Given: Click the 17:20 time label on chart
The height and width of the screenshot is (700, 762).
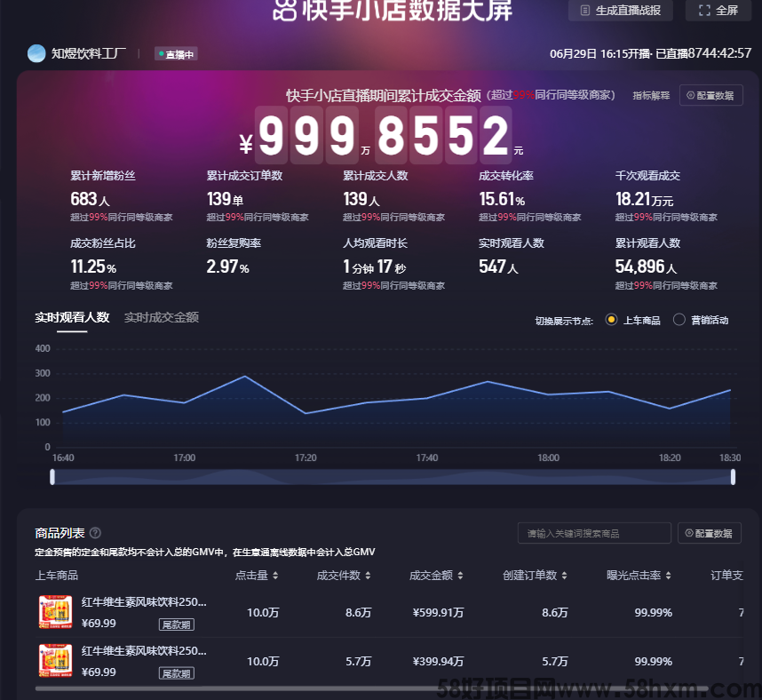Looking at the screenshot, I should 306,457.
